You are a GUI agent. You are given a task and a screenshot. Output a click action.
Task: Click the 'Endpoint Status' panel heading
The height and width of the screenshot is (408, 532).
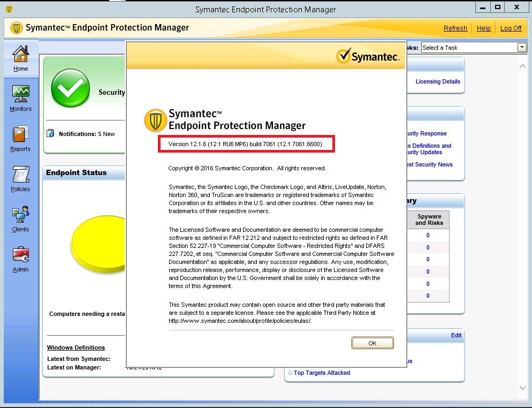coord(77,172)
